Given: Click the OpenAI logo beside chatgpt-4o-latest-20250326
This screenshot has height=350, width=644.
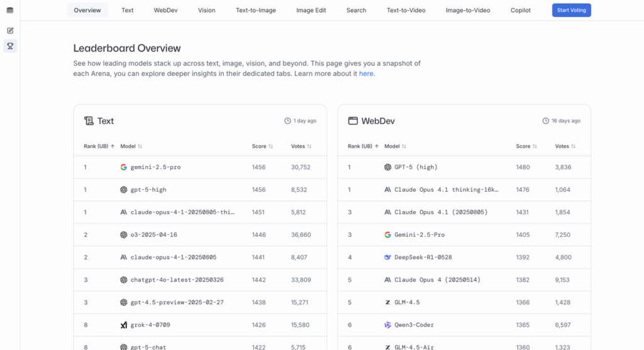Looking at the screenshot, I should [x=124, y=280].
